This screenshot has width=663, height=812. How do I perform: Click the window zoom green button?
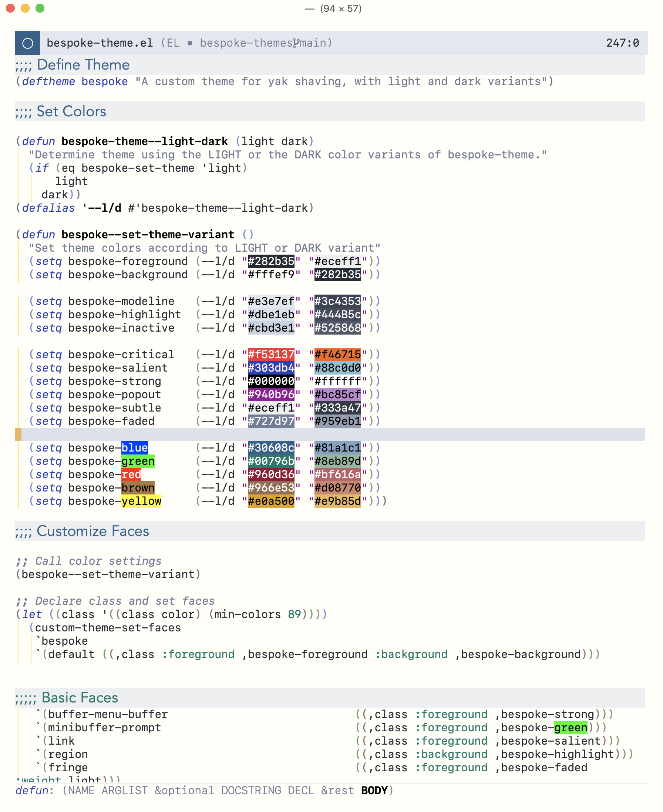click(x=40, y=8)
